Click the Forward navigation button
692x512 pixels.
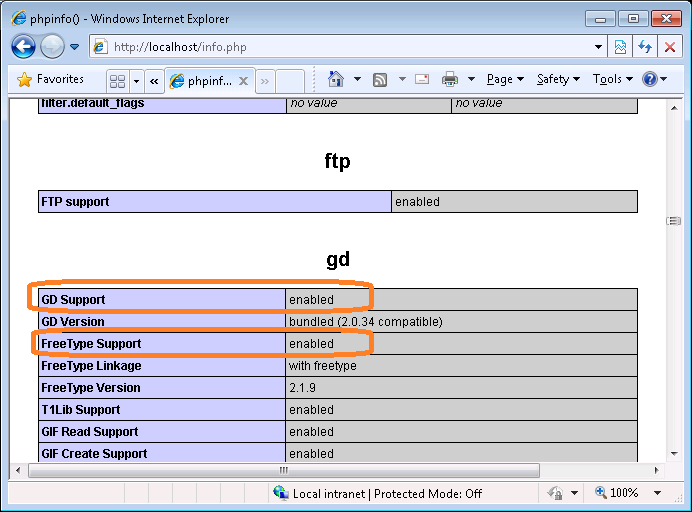click(52, 46)
